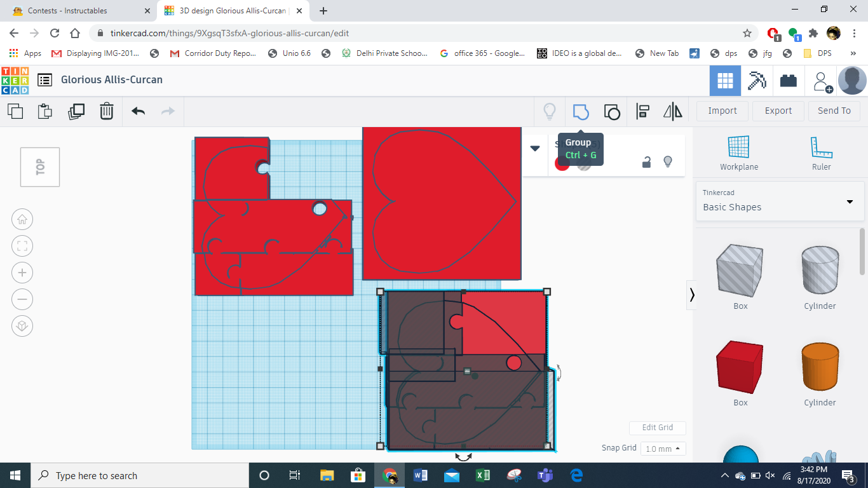This screenshot has height=488, width=868.
Task: Launch Microsoft Teams from the taskbar
Action: 545,475
